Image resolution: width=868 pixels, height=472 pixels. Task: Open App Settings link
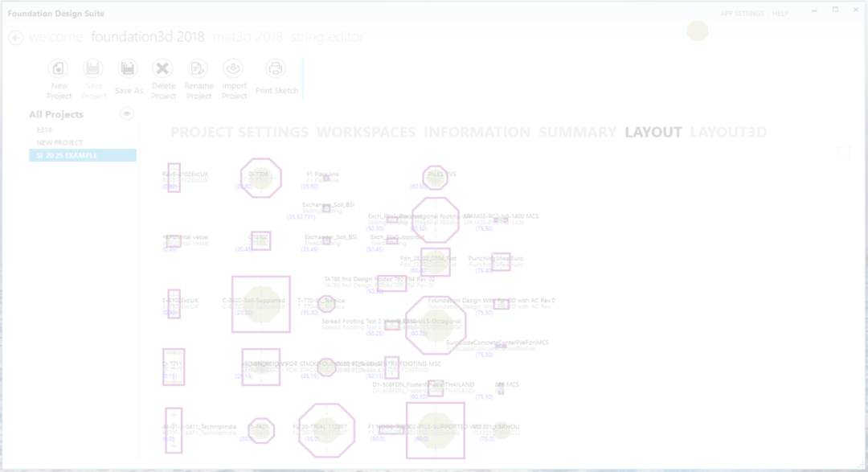742,14
